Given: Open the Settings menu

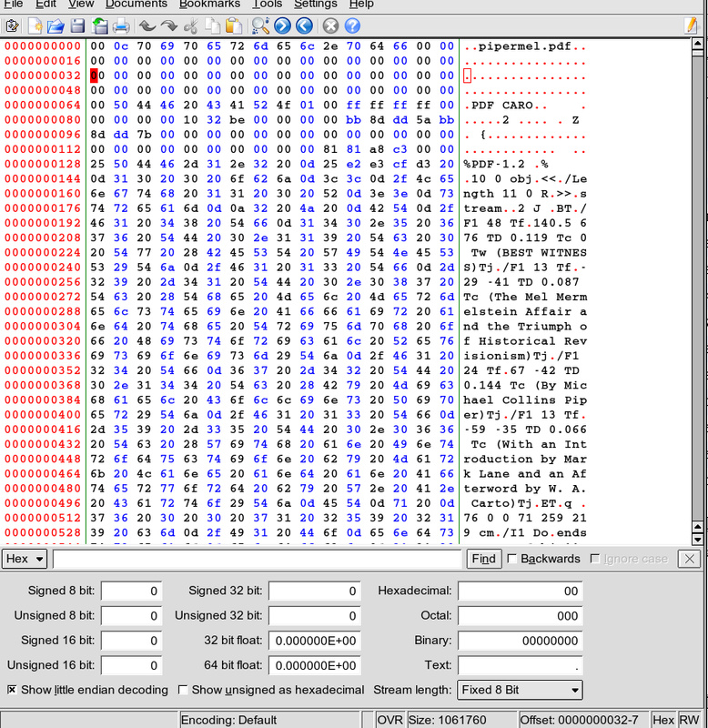Looking at the screenshot, I should click(x=315, y=4).
